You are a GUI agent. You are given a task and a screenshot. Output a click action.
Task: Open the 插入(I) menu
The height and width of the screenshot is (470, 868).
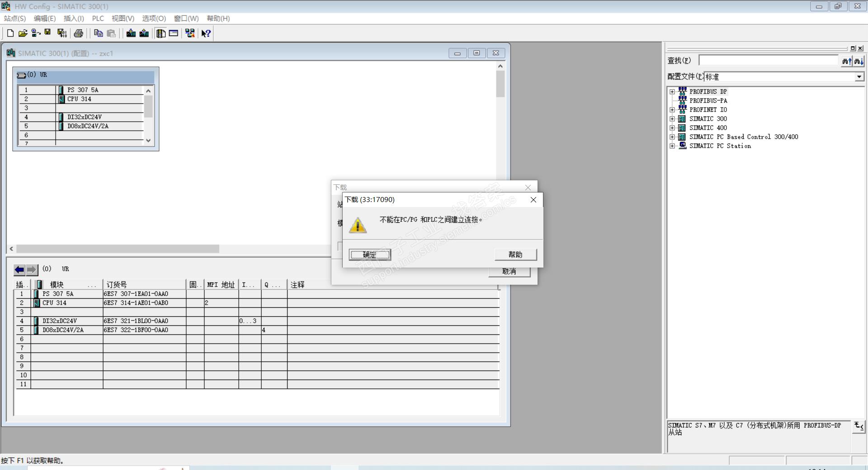click(74, 19)
